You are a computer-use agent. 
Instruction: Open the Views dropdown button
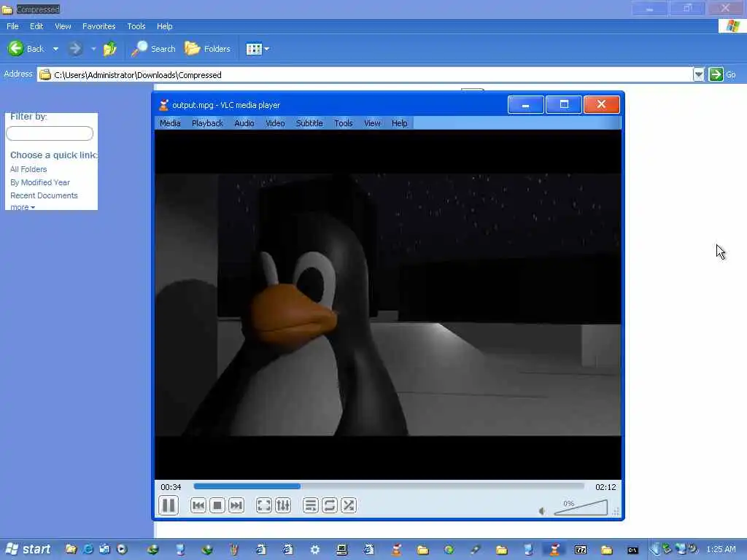click(258, 49)
